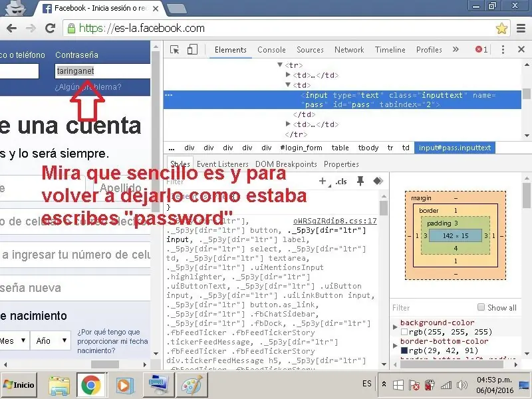Open the Elements tab

tap(230, 50)
